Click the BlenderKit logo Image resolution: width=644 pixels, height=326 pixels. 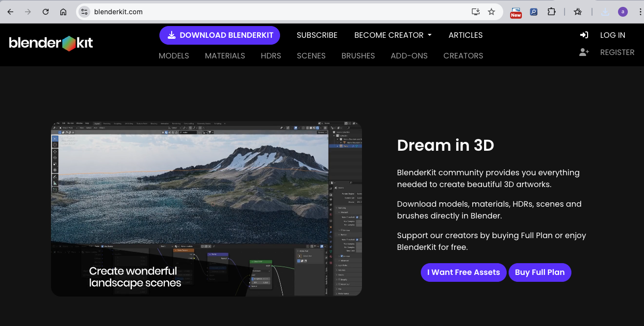(x=51, y=43)
